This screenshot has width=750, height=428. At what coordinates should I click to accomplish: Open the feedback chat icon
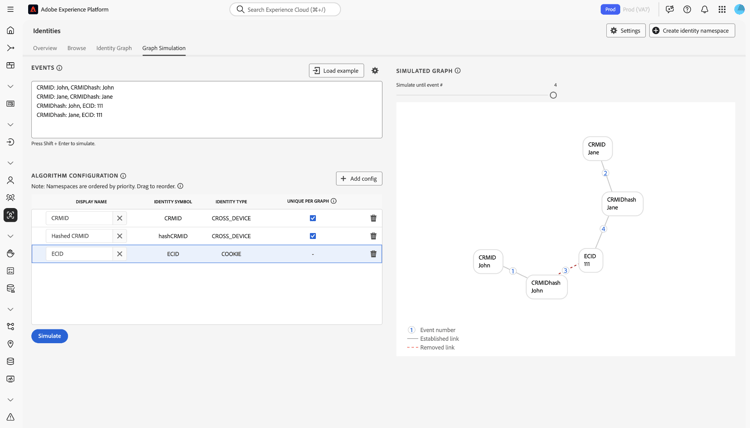click(670, 10)
